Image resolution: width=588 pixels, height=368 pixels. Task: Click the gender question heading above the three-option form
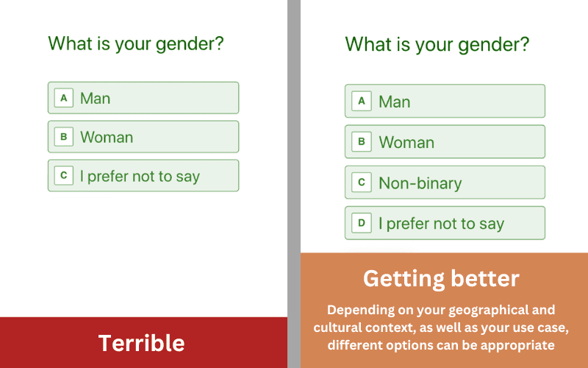[136, 43]
